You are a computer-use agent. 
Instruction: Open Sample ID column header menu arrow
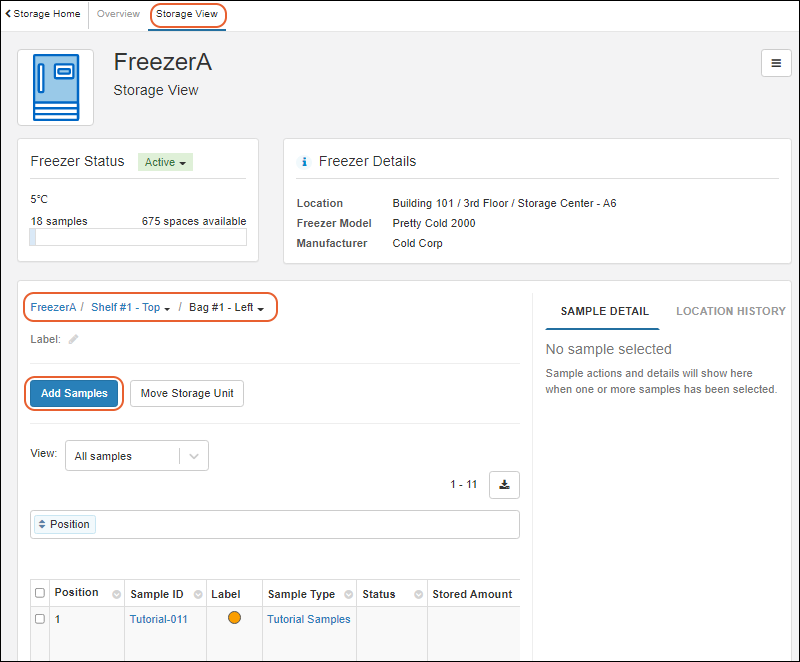[197, 594]
